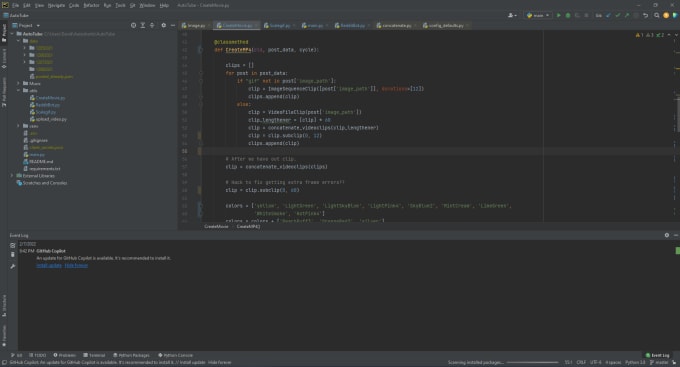Open the run configuration dropdown 'main'
The width and height of the screenshot is (680, 367).
538,15
